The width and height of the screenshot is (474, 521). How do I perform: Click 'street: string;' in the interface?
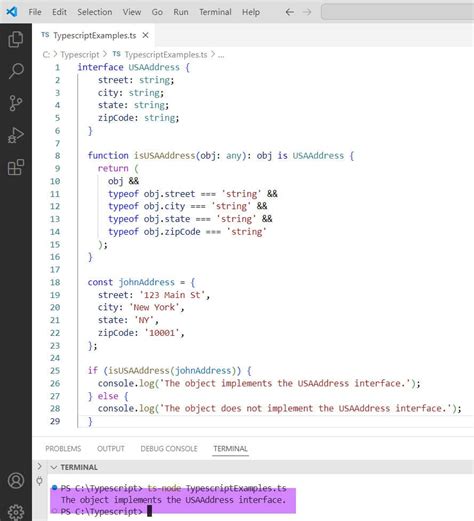click(136, 80)
